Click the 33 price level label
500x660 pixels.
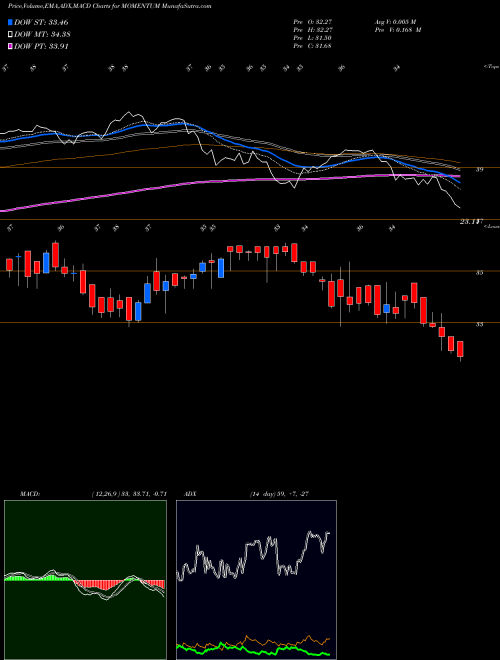[x=479, y=324]
